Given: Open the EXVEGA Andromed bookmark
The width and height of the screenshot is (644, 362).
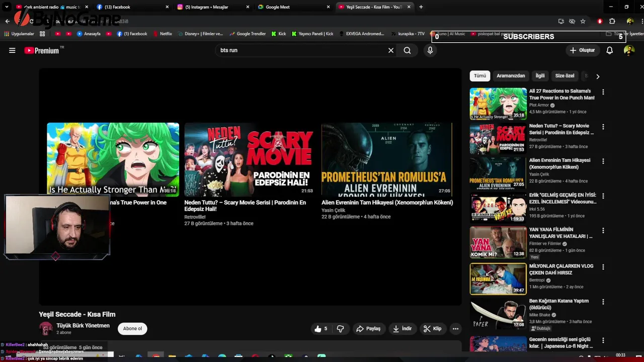Looking at the screenshot, I should [x=362, y=34].
